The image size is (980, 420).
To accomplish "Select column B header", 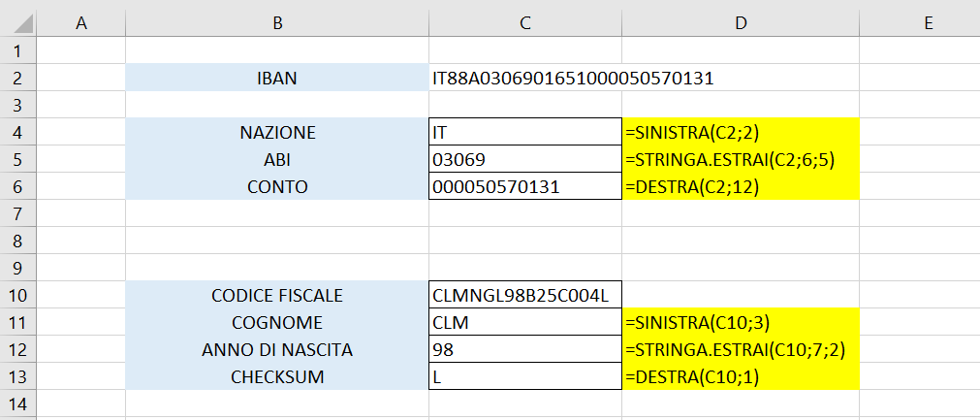I will (277, 22).
